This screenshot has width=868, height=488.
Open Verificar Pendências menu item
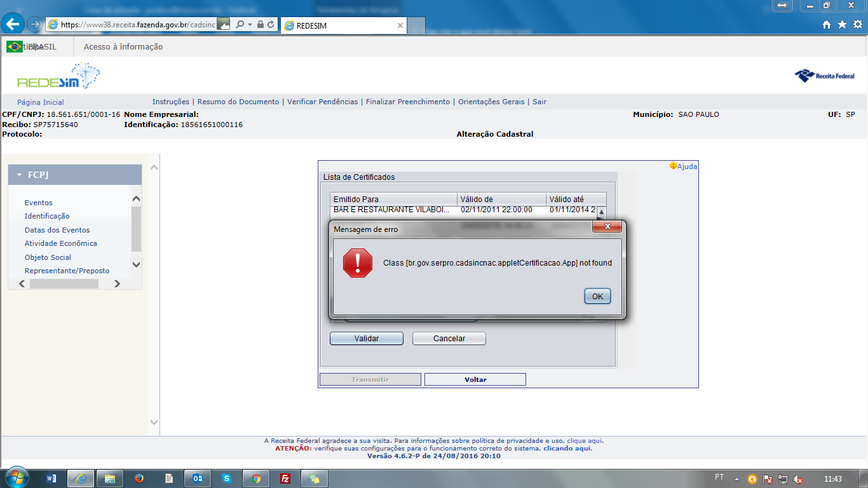pos(322,102)
